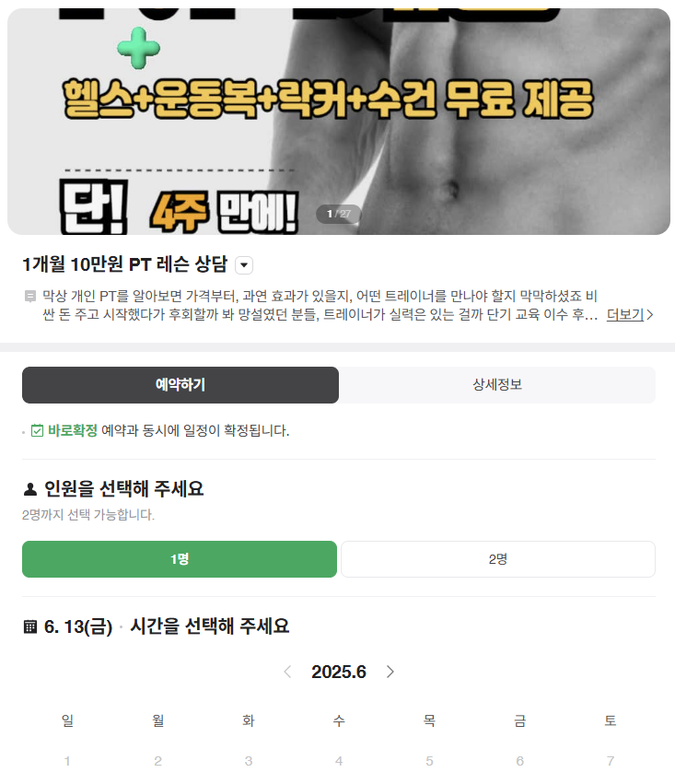Switch to the 예약하기 tab
The width and height of the screenshot is (675, 784).
tap(180, 385)
